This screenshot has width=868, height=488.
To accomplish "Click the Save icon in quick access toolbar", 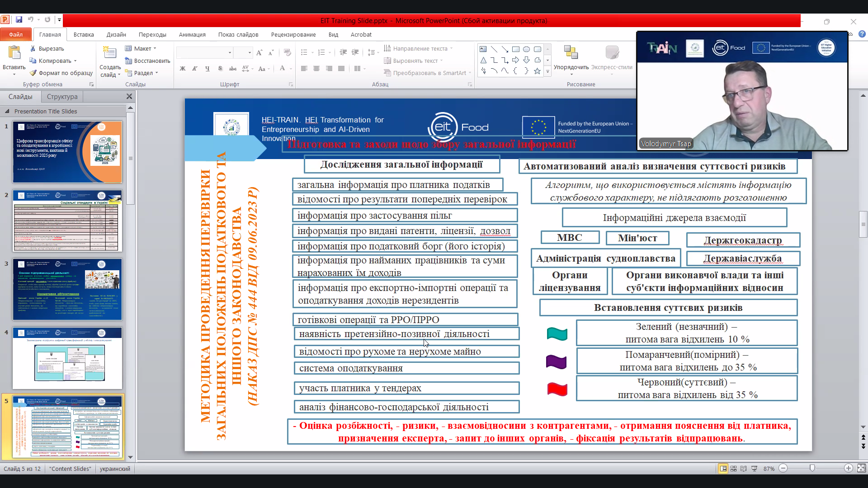I will click(x=19, y=20).
